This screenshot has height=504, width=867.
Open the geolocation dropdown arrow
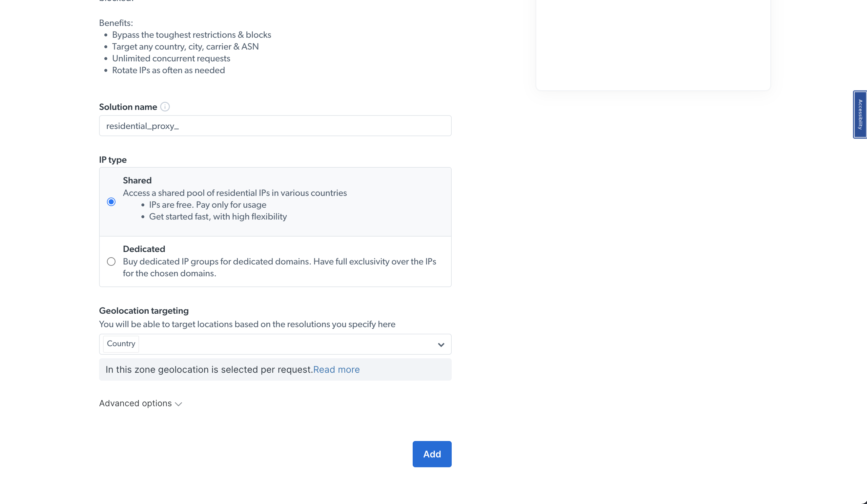click(x=441, y=345)
